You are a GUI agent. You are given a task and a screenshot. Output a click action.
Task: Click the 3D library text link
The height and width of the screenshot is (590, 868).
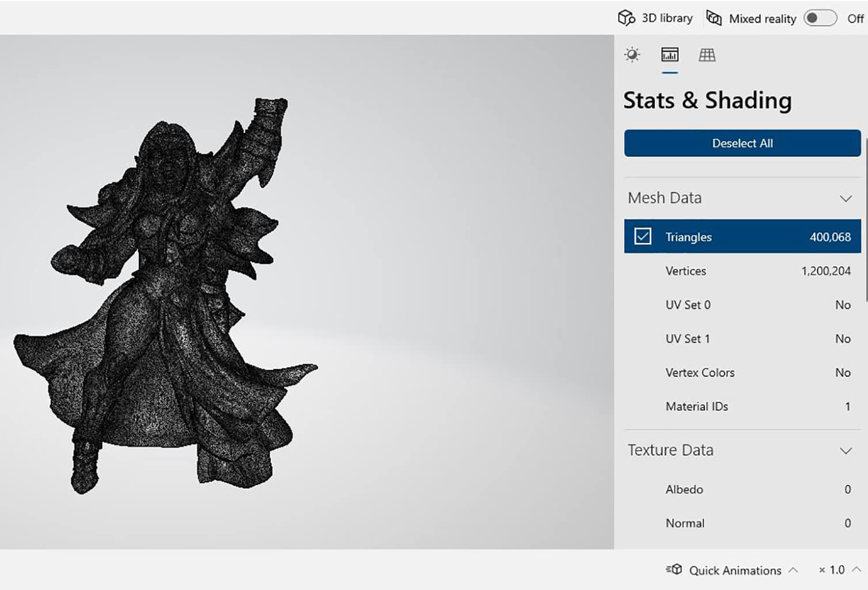(667, 18)
